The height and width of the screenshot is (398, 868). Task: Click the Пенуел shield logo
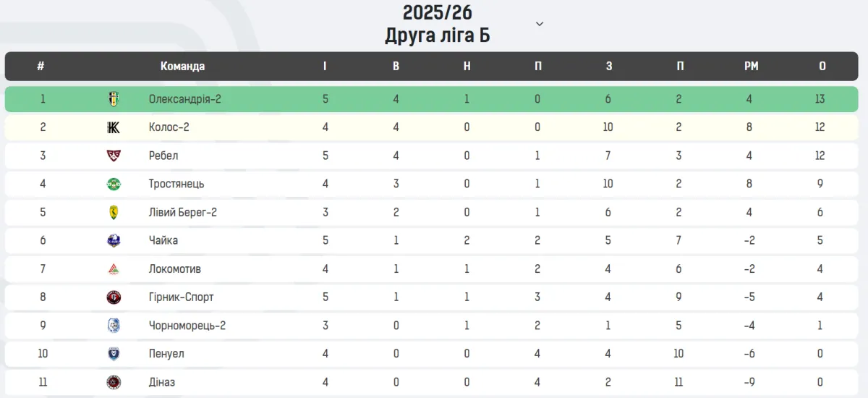coord(114,354)
